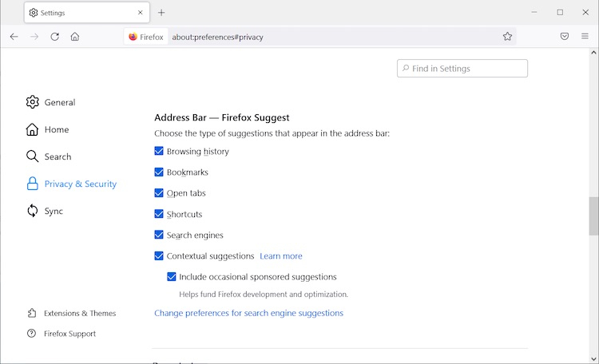Click the Back navigation arrow
This screenshot has height=364, width=599.
pyautogui.click(x=14, y=37)
